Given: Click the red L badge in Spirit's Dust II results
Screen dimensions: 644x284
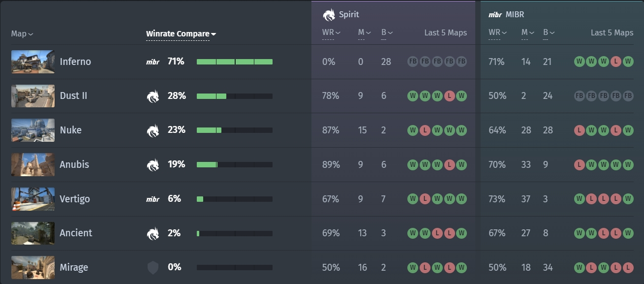Looking at the screenshot, I should pos(449,96).
